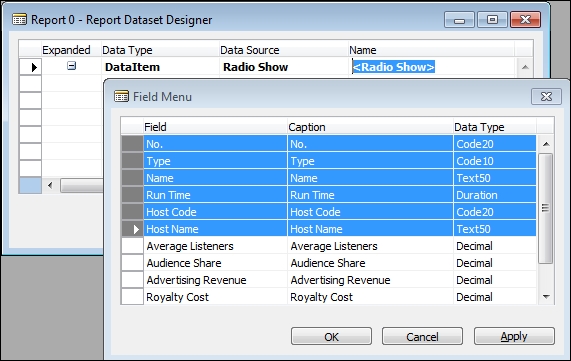Viewport: 571px width, 361px height.
Task: Click the row selector for Royalty Cost
Action: 132,297
